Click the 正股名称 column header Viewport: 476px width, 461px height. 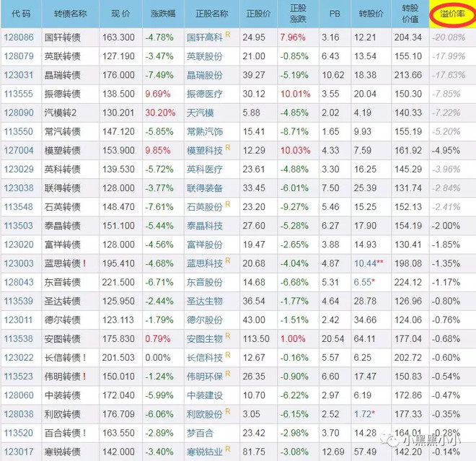(211, 14)
